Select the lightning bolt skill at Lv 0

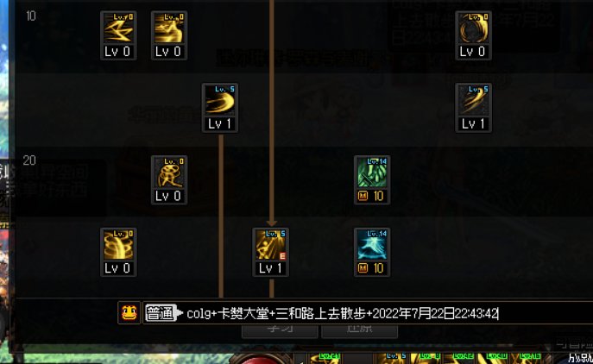[x=118, y=35]
